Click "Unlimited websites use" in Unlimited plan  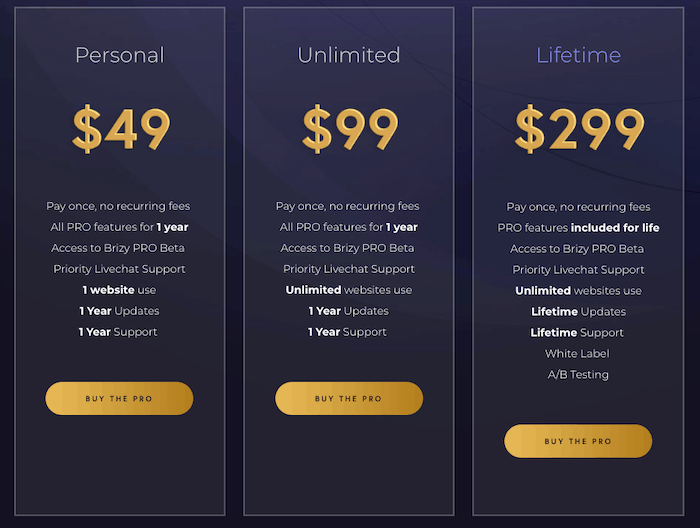click(x=349, y=290)
